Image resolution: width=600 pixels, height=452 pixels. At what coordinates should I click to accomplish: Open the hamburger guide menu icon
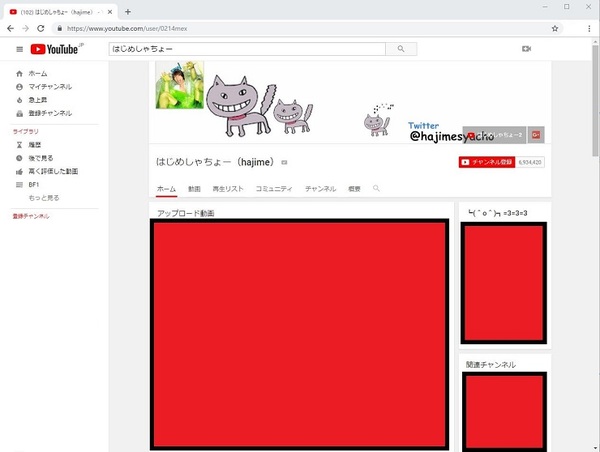[20, 49]
